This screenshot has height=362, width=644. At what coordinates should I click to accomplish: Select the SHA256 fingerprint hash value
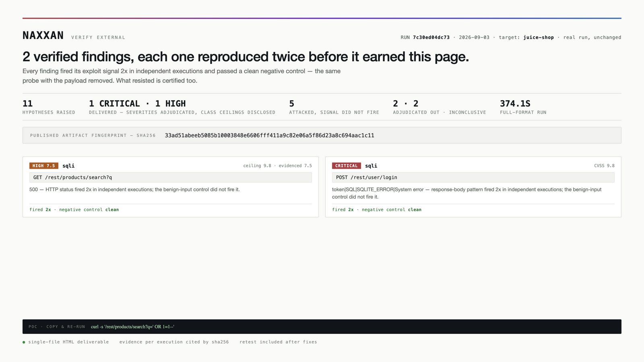tap(269, 136)
